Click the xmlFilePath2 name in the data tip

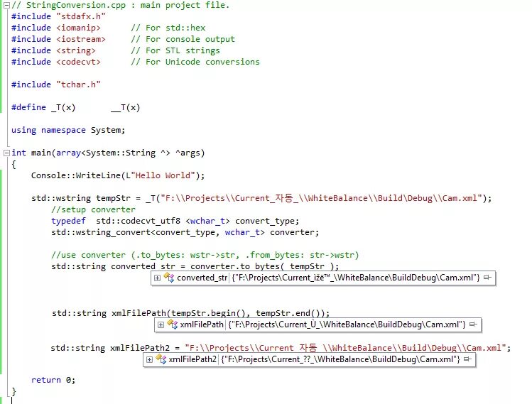pos(192,359)
